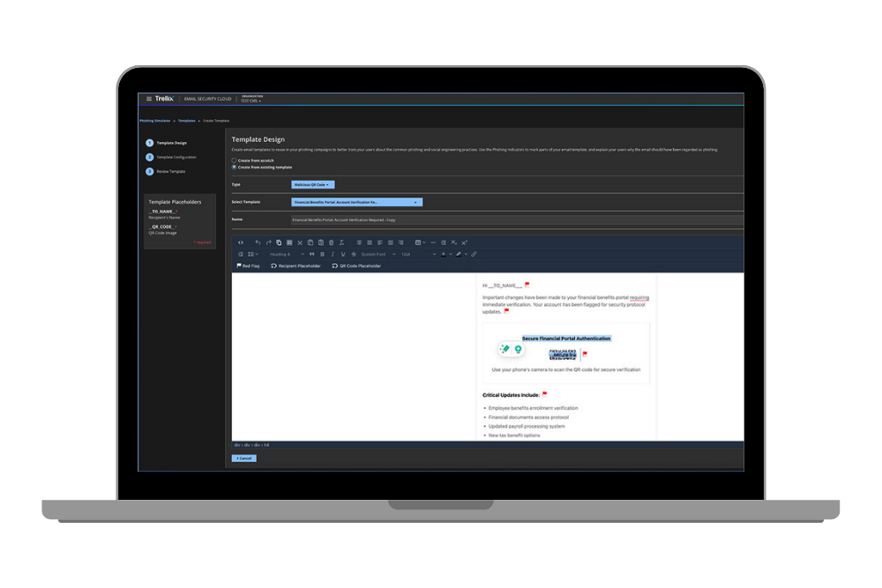882x588 pixels.
Task: Open the hamburger menu beside Trellix logo
Action: 149,99
